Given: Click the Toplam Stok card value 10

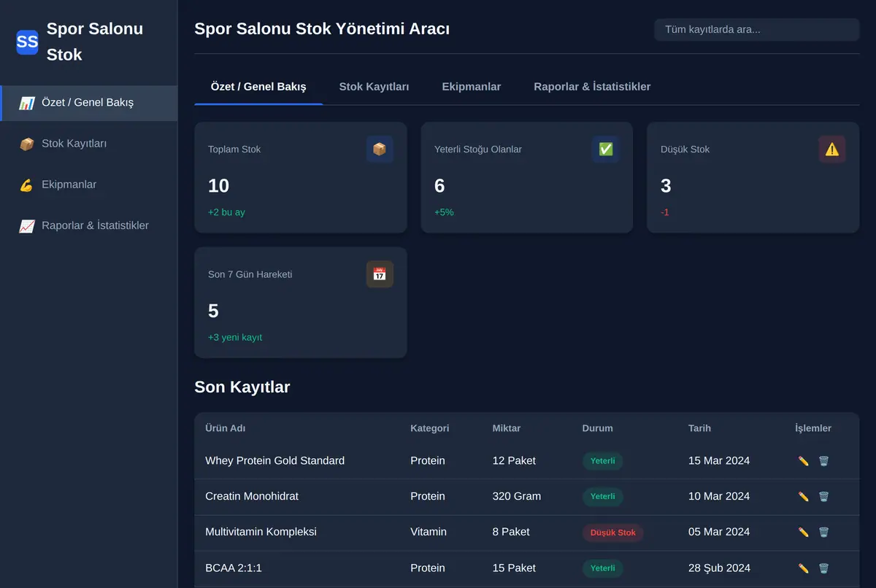Looking at the screenshot, I should click(218, 186).
